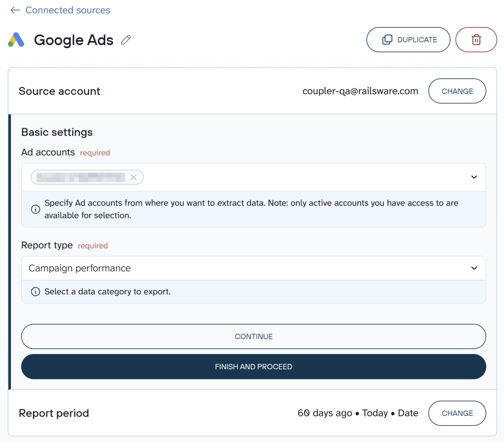Click the trash icon to delete this source
Image resolution: width=504 pixels, height=442 pixels.
tap(476, 39)
